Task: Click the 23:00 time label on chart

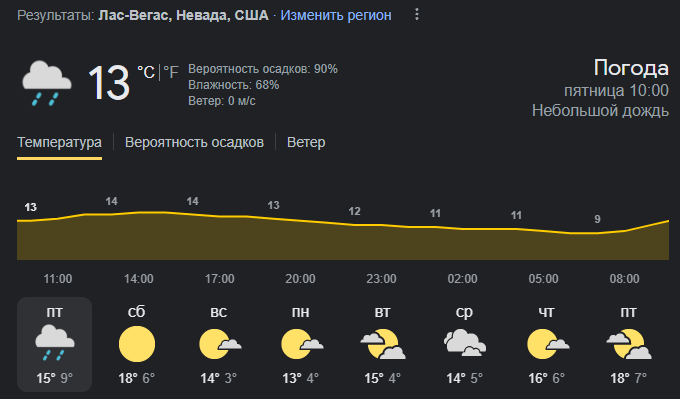Action: click(x=381, y=278)
